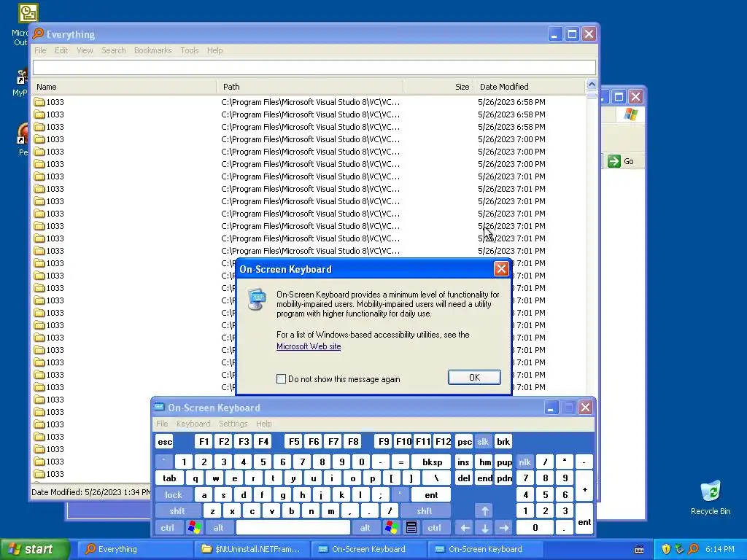Click OK in the On-Screen Keyboard dialog
Image resolution: width=747 pixels, height=560 pixels.
474,377
